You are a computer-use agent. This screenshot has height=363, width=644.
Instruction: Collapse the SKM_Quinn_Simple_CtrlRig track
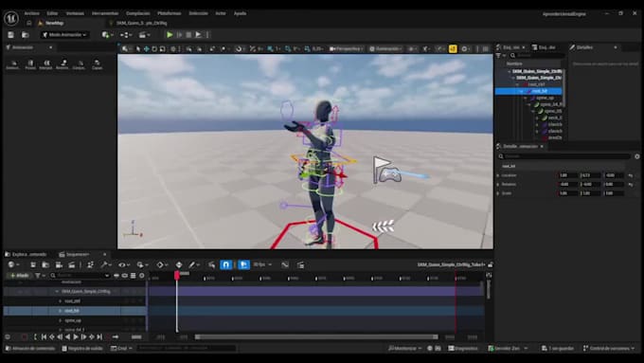tap(57, 292)
